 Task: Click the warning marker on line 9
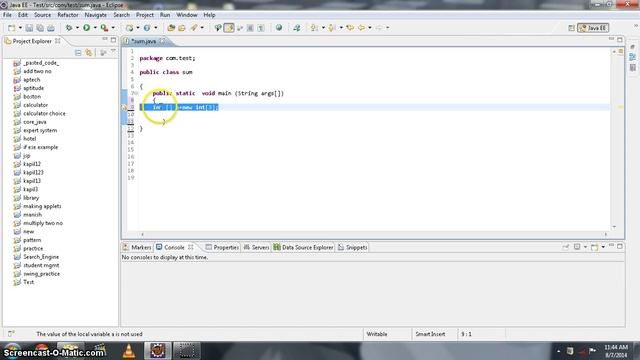pos(124,107)
